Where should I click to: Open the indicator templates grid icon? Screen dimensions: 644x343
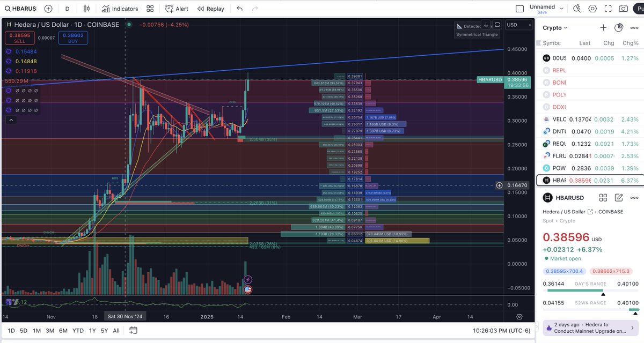tap(150, 9)
